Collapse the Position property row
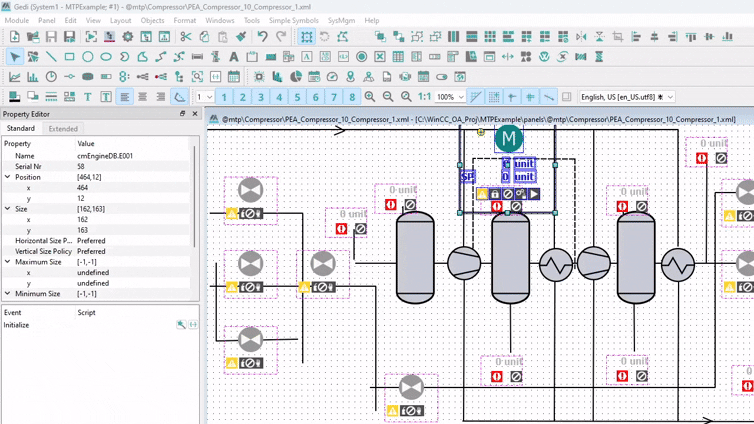 pyautogui.click(x=8, y=177)
